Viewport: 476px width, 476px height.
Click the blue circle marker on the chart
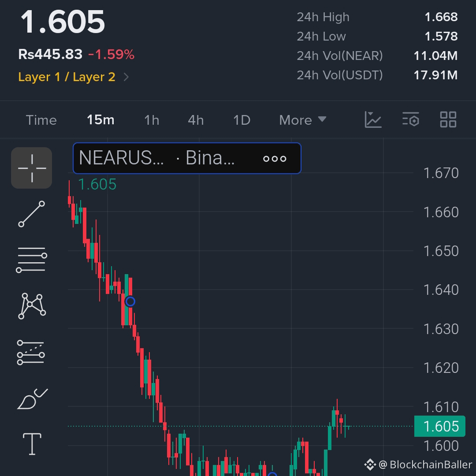point(130,301)
